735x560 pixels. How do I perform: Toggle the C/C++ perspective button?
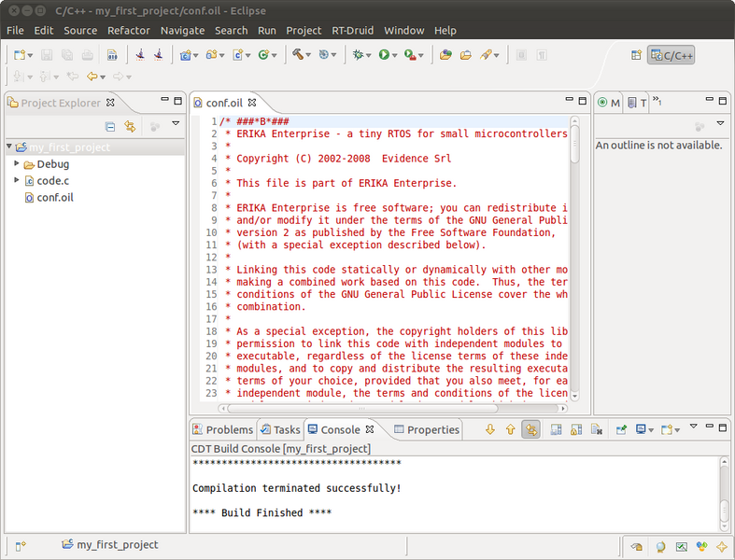coord(671,55)
